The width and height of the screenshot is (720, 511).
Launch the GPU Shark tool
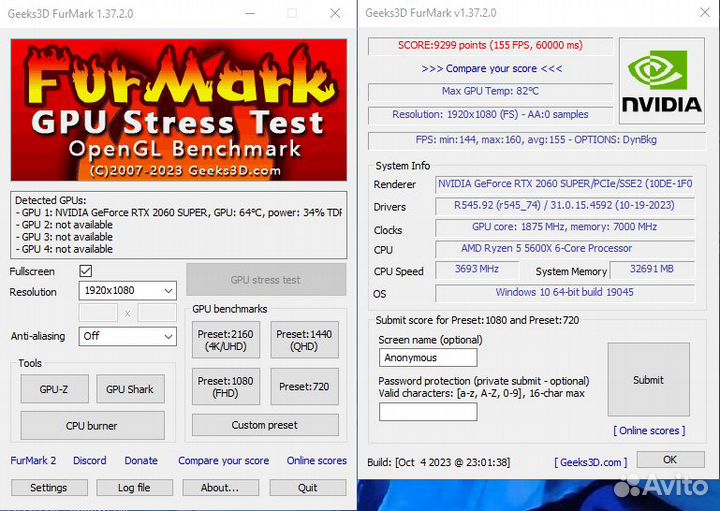click(130, 389)
